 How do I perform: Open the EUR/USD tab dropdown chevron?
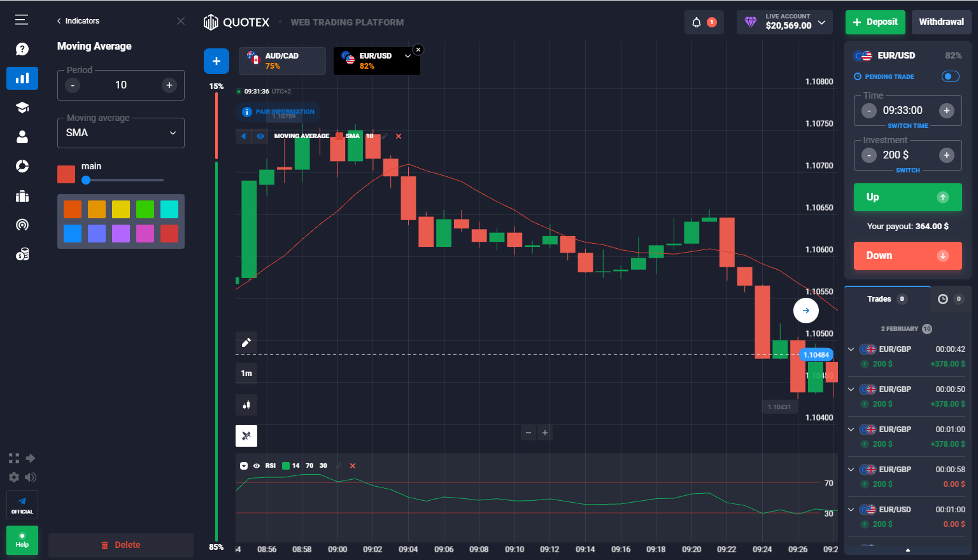408,56
